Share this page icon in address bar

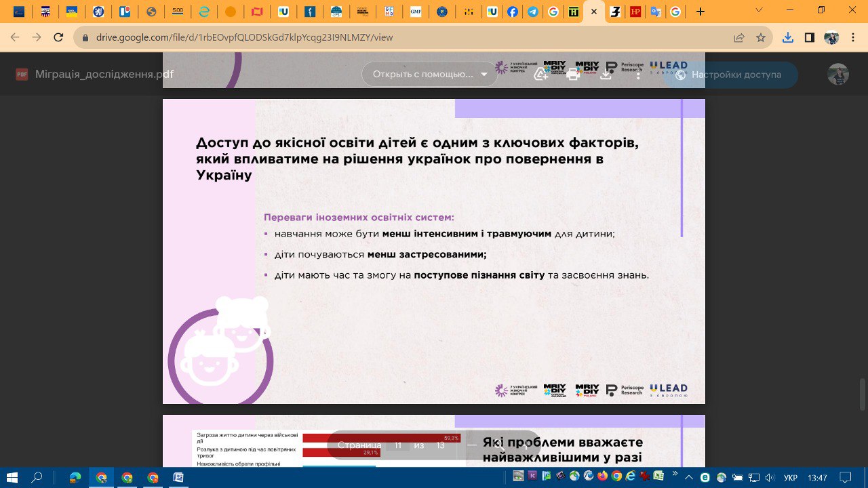739,37
